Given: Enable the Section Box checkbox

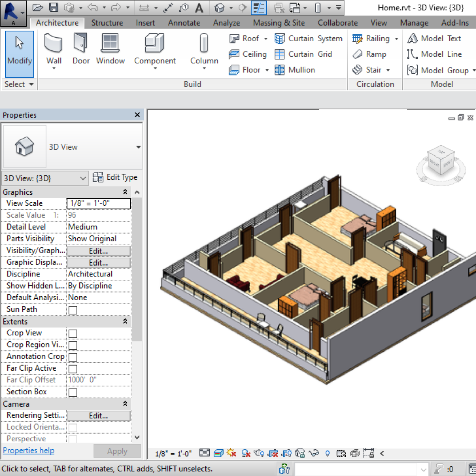Looking at the screenshot, I should 73,393.
